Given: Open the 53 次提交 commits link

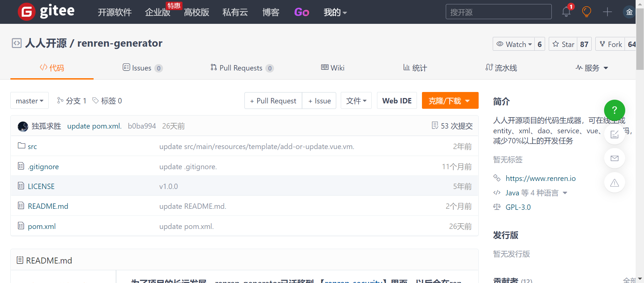Looking at the screenshot, I should click(452, 126).
